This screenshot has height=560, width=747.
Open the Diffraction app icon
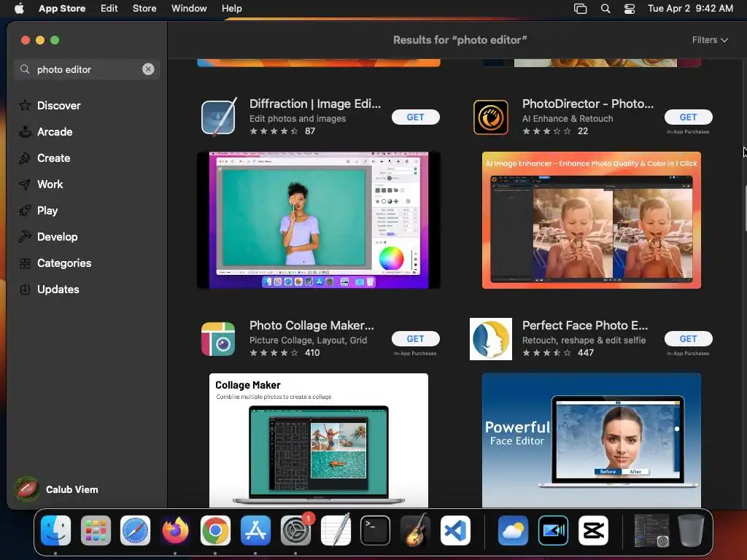pyautogui.click(x=219, y=117)
